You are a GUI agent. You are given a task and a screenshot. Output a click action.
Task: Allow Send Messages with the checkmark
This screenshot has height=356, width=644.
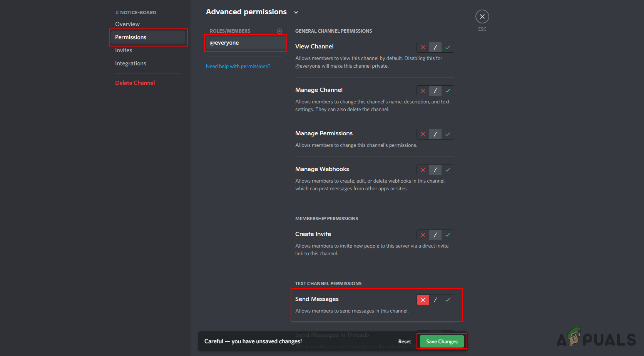pos(448,300)
